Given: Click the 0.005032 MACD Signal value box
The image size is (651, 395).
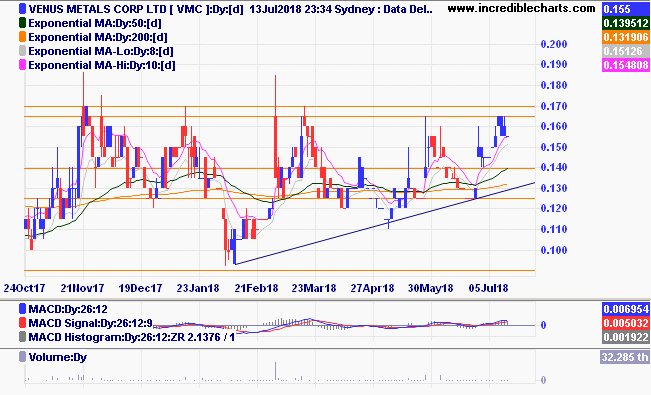Looking at the screenshot, I should point(626,323).
